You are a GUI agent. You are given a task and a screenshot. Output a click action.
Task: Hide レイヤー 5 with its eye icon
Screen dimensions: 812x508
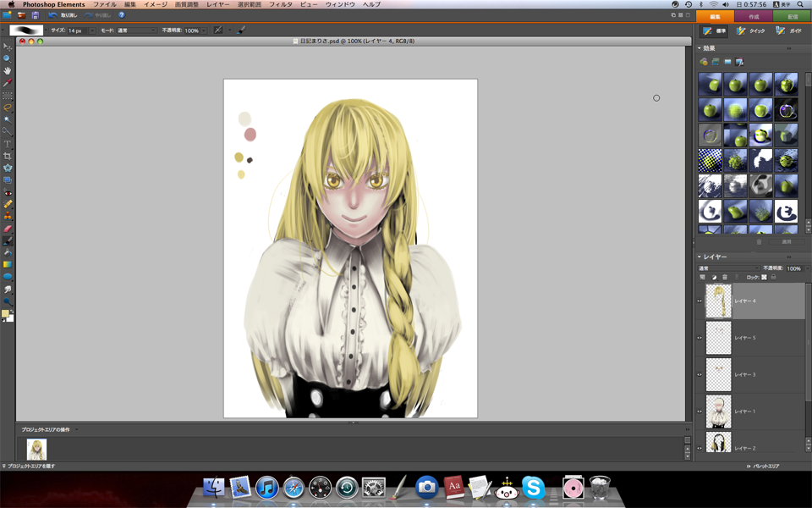[x=700, y=338]
